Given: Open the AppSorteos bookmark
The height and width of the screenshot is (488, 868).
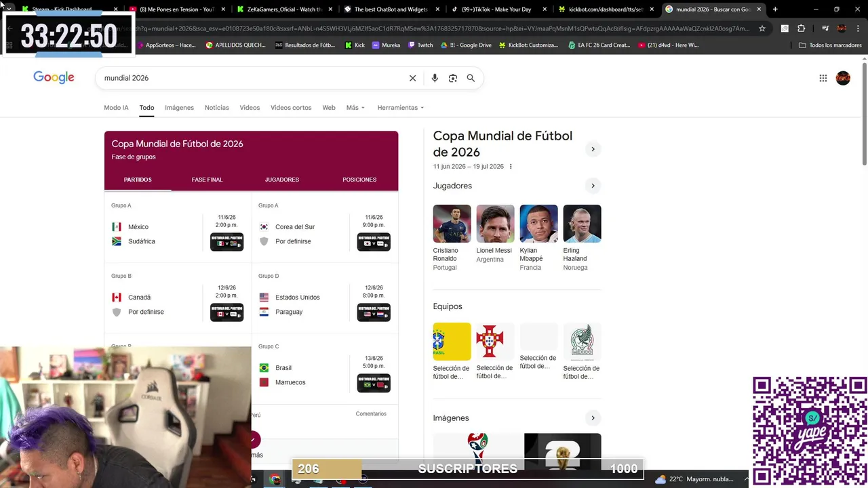Looking at the screenshot, I should 165,45.
